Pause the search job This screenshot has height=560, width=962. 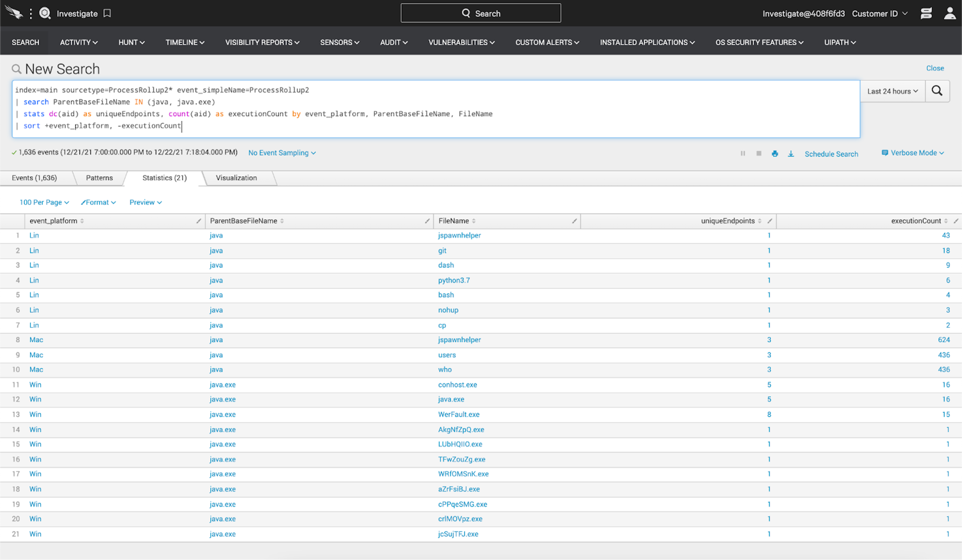pos(743,153)
